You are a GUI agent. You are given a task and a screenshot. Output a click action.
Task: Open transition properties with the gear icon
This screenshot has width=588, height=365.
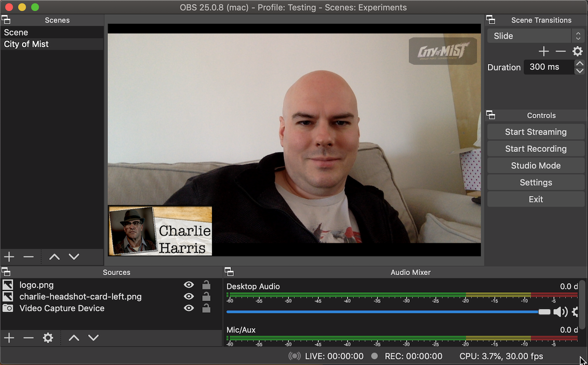pyautogui.click(x=577, y=51)
